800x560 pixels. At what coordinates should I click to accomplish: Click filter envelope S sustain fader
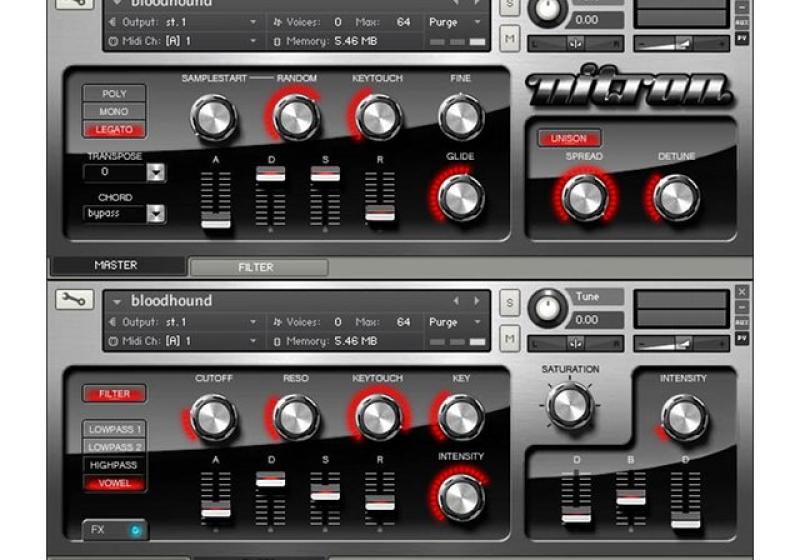click(x=326, y=492)
